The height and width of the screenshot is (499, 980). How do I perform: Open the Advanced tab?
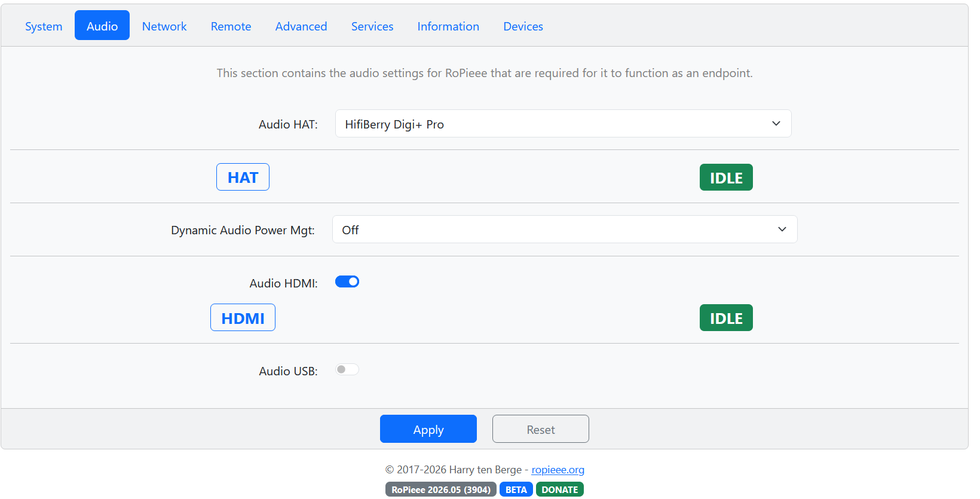(x=301, y=26)
